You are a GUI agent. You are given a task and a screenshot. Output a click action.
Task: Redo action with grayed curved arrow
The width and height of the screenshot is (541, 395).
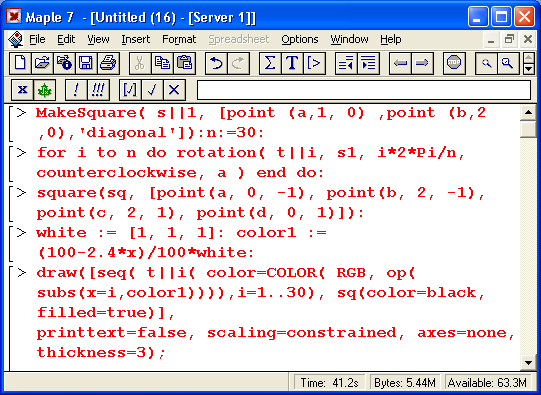pyautogui.click(x=238, y=63)
